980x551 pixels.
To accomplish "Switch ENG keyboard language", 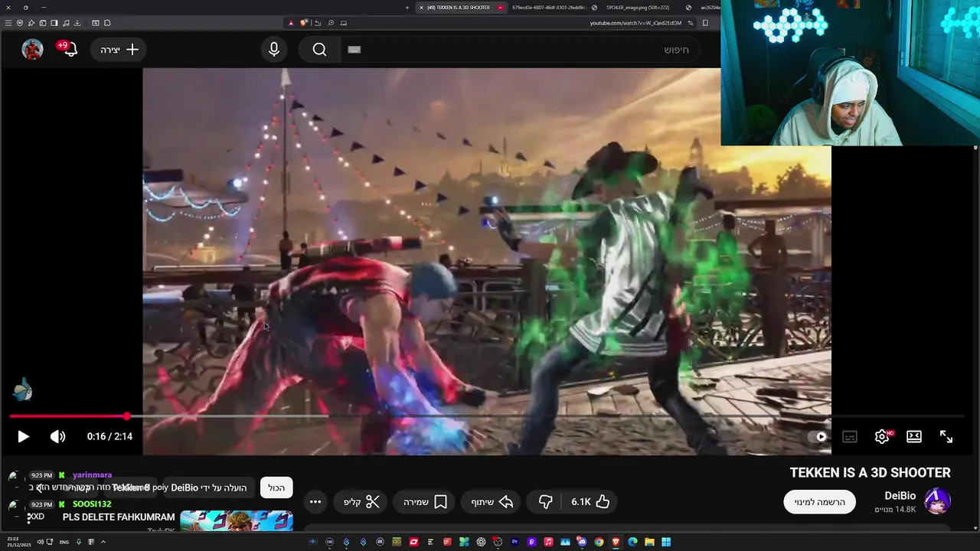I will 64,542.
